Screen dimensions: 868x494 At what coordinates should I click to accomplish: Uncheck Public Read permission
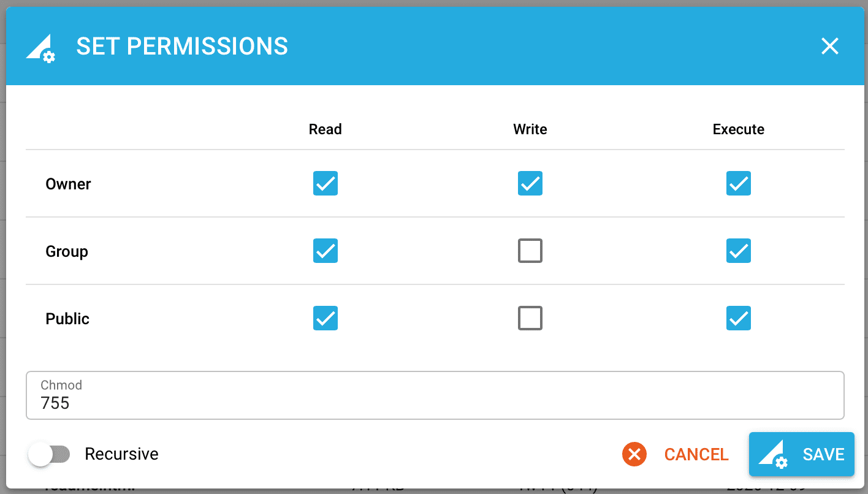click(x=325, y=318)
